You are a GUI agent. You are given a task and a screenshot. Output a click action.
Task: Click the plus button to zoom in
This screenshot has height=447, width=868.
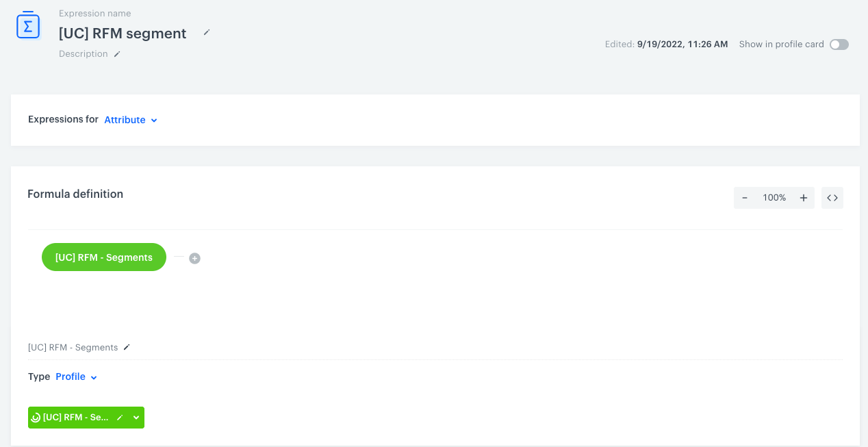tap(803, 198)
